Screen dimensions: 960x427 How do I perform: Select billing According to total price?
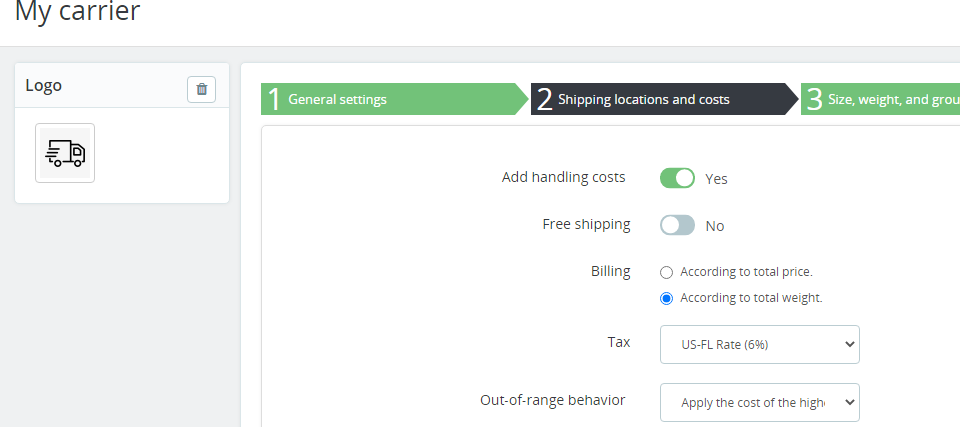tap(667, 272)
